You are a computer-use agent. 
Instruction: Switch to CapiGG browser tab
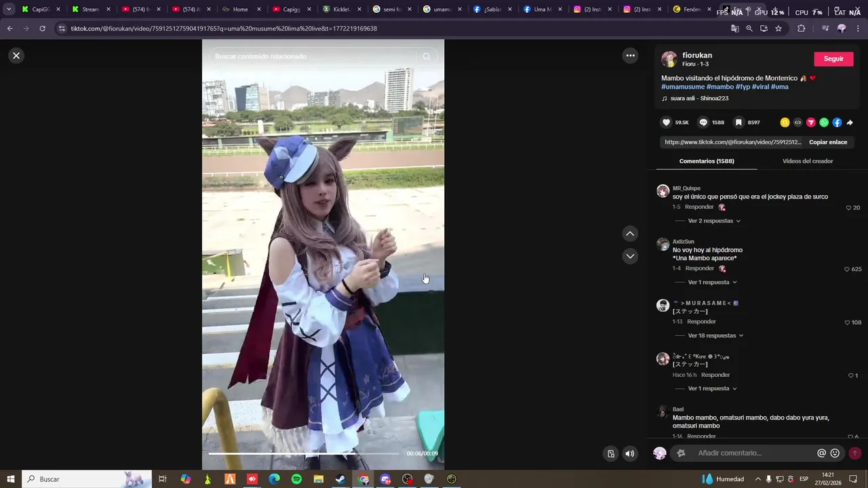tap(41, 9)
